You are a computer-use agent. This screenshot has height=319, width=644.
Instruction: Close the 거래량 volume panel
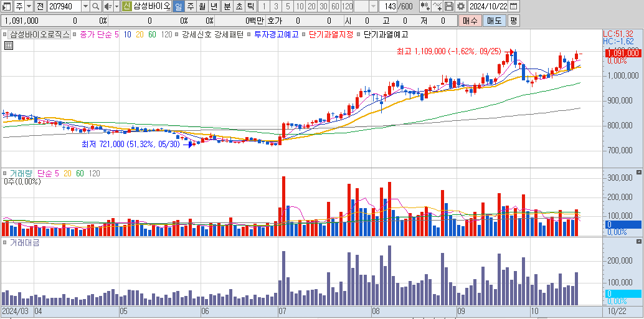click(x=638, y=172)
